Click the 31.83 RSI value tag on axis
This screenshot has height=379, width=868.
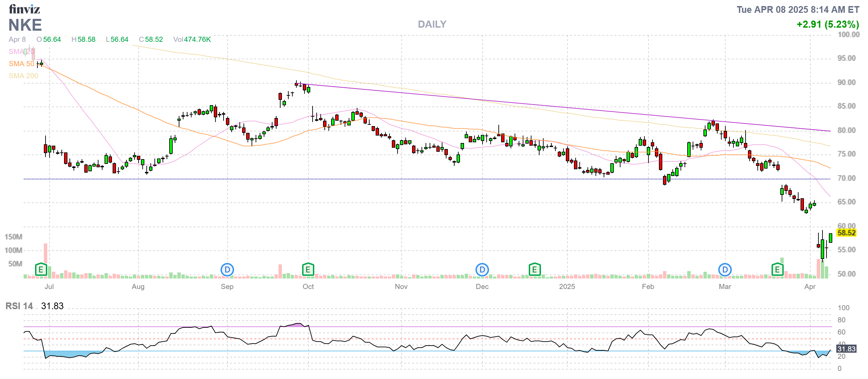846,349
